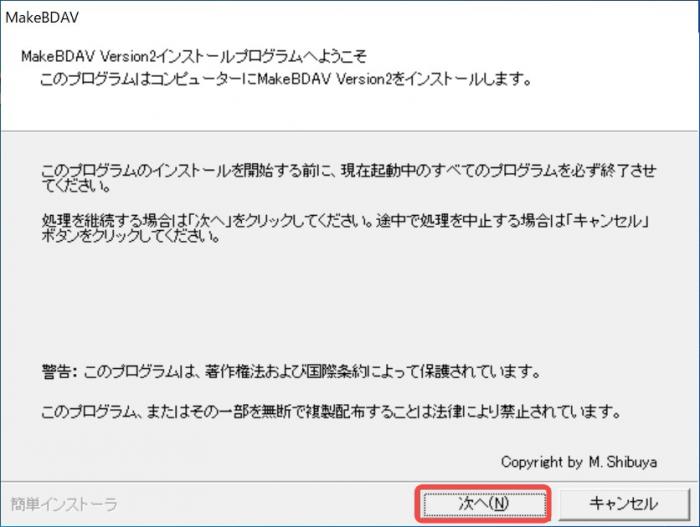Click the 簡単インストーラ label
The width and height of the screenshot is (700, 527).
point(64,504)
